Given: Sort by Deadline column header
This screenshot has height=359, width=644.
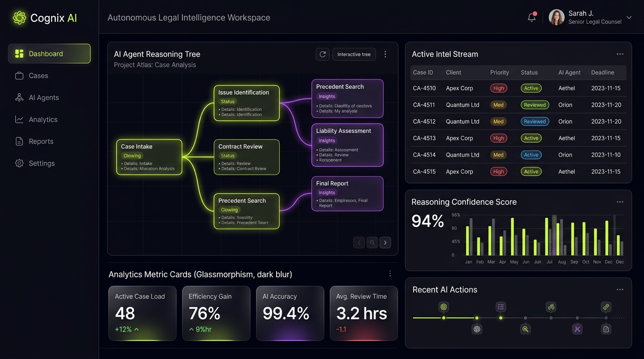Looking at the screenshot, I should pos(602,72).
